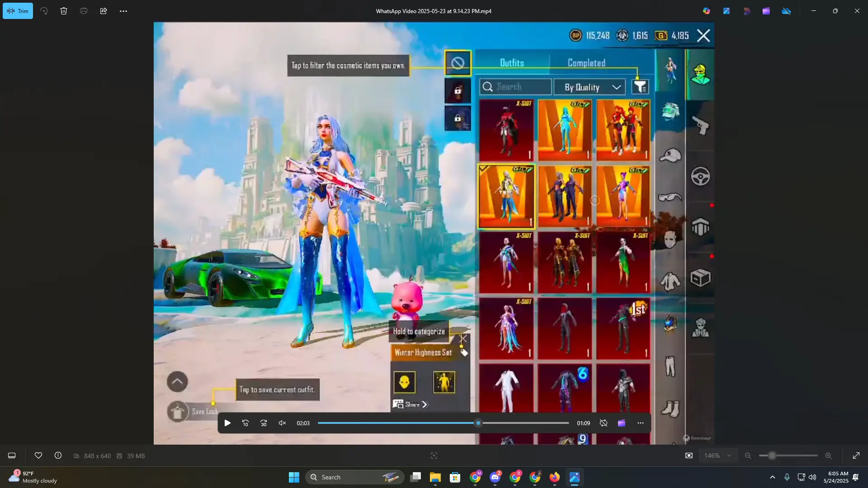Image resolution: width=868 pixels, height=488 pixels.
Task: Open the vehicle steering wheel category
Action: tap(700, 176)
